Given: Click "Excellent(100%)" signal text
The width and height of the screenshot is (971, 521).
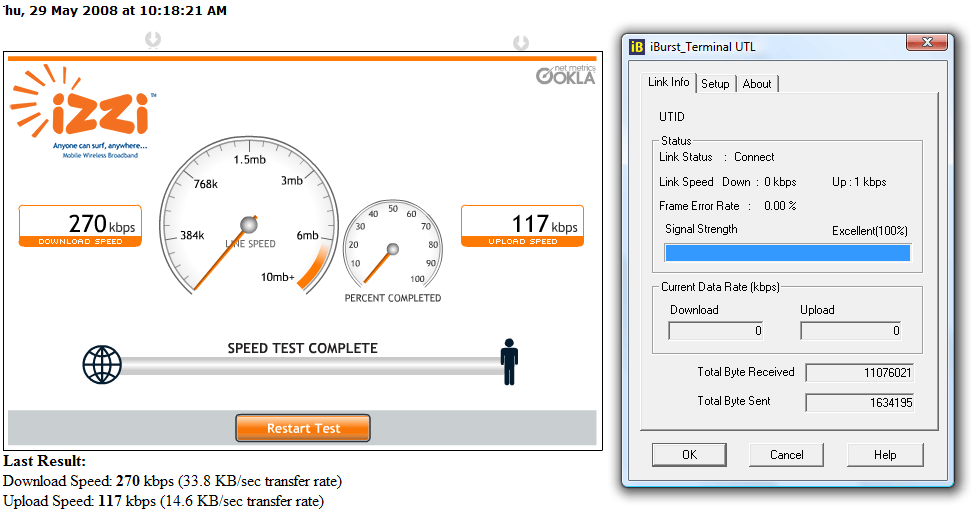Looking at the screenshot, I should click(x=869, y=230).
